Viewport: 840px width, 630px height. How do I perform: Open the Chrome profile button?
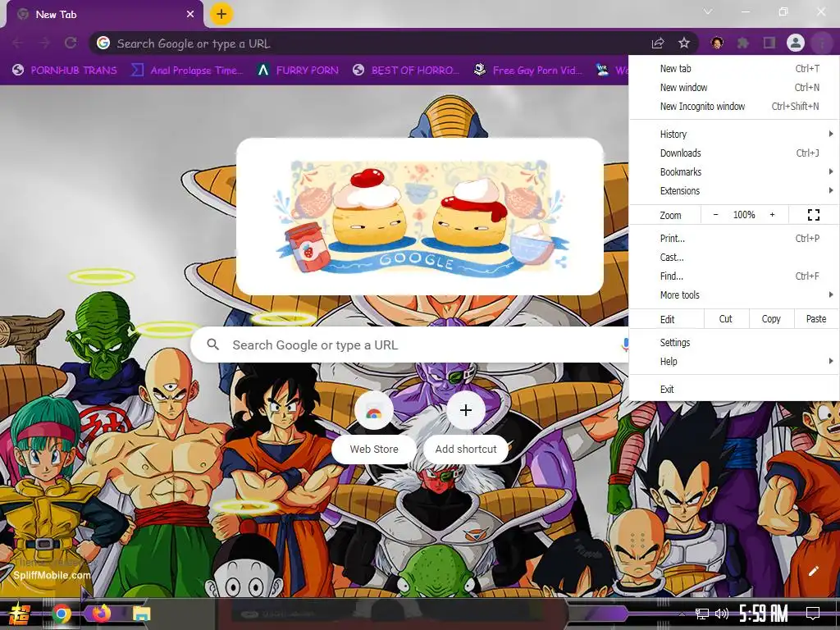(796, 43)
